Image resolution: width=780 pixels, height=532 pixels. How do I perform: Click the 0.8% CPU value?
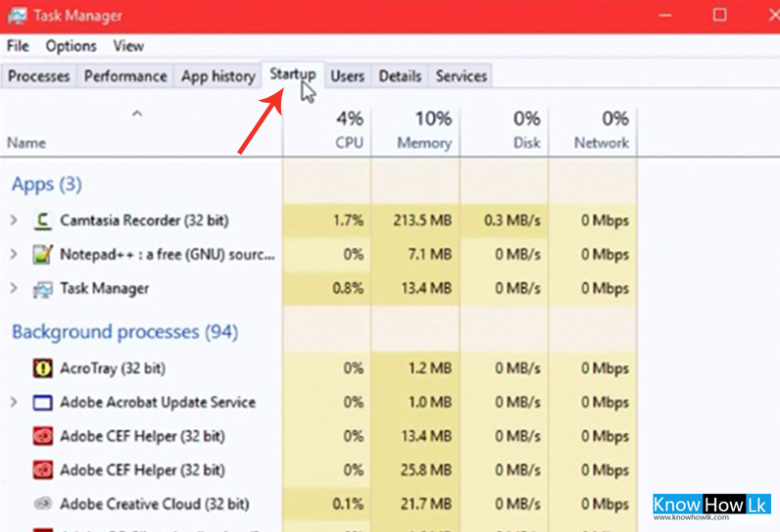pos(348,288)
